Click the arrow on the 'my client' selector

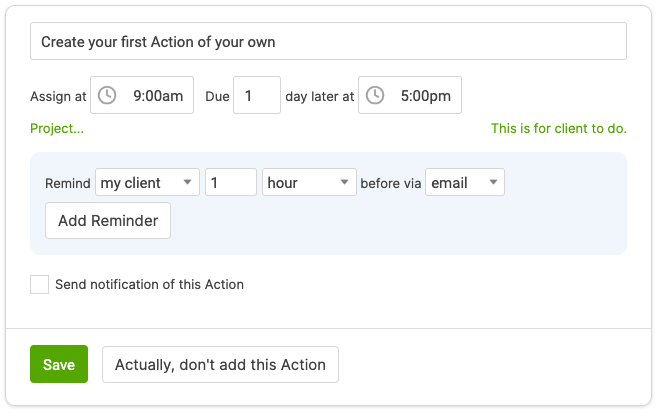(187, 183)
